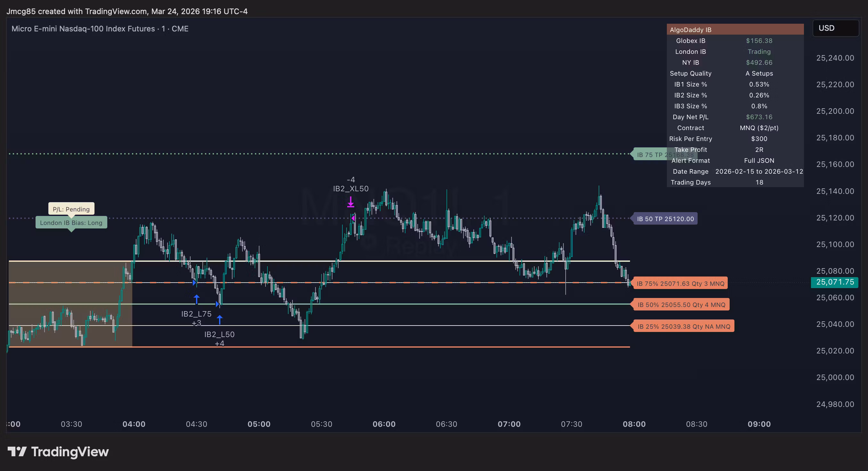Open the USD currency selector
This screenshot has height=471, width=868.
(x=835, y=28)
